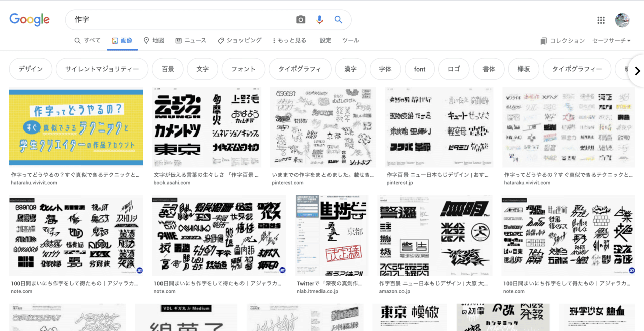Open the 東京 カメントツ lettering thumbnail
Screen dimensions: 644x331
point(206,127)
